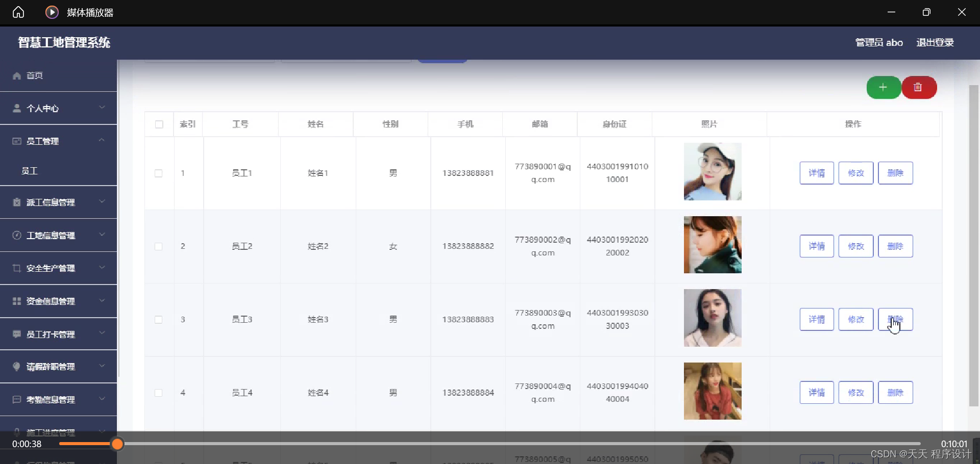Collapse the 员工管理 menu chevron
This screenshot has height=464, width=980.
(102, 140)
